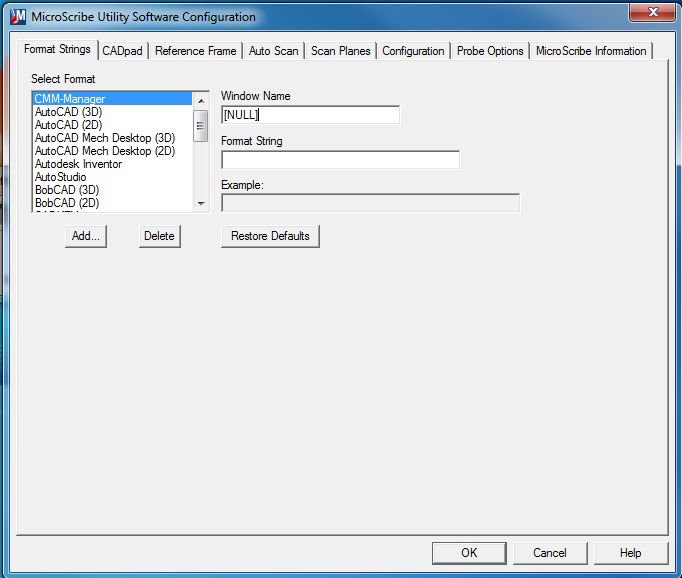Click the format list scrollbar thumb
682x578 pixels.
[x=201, y=126]
